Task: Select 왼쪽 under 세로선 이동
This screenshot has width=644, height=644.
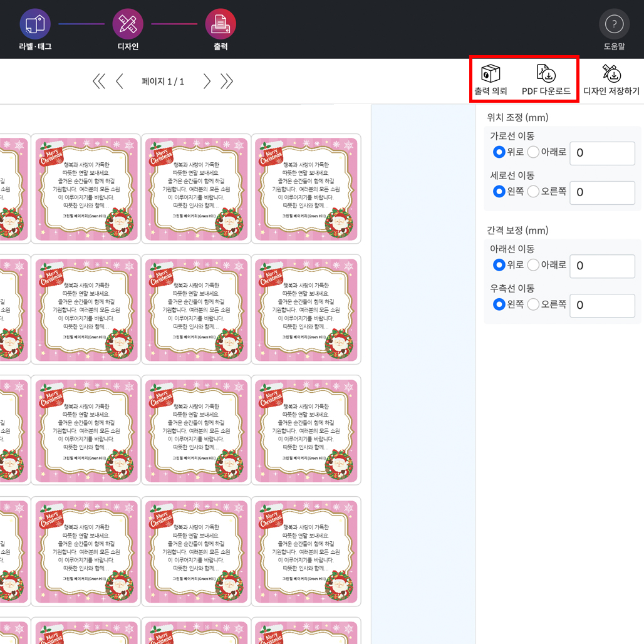Action: (499, 192)
